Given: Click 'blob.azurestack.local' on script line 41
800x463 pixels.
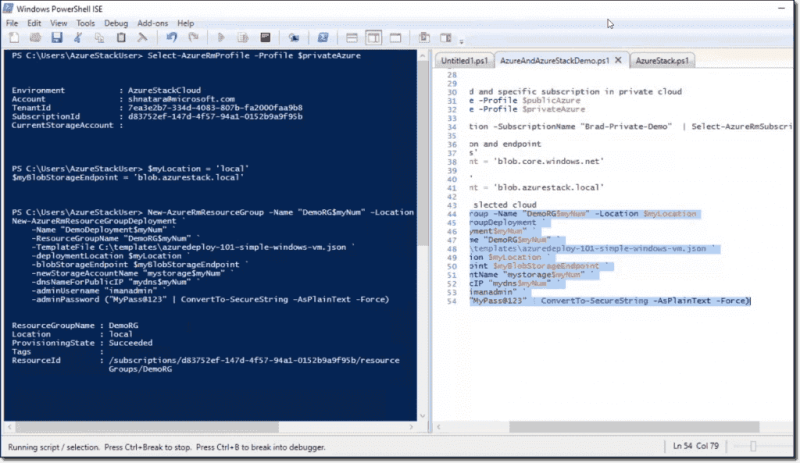Looking at the screenshot, I should 548,187.
